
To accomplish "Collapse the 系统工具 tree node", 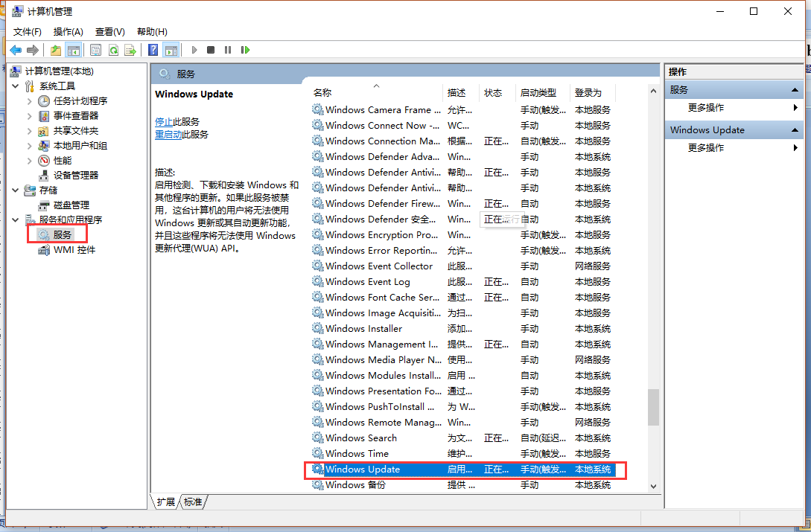I will point(16,86).
